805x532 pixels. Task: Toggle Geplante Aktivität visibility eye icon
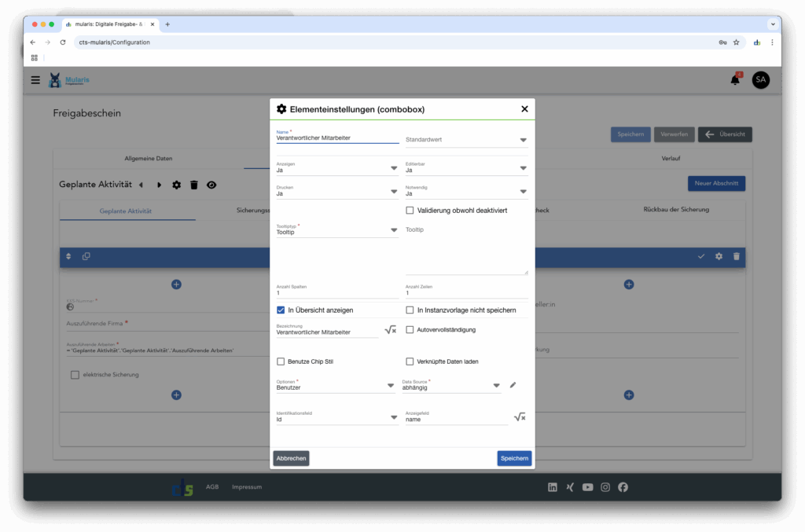[x=211, y=185]
